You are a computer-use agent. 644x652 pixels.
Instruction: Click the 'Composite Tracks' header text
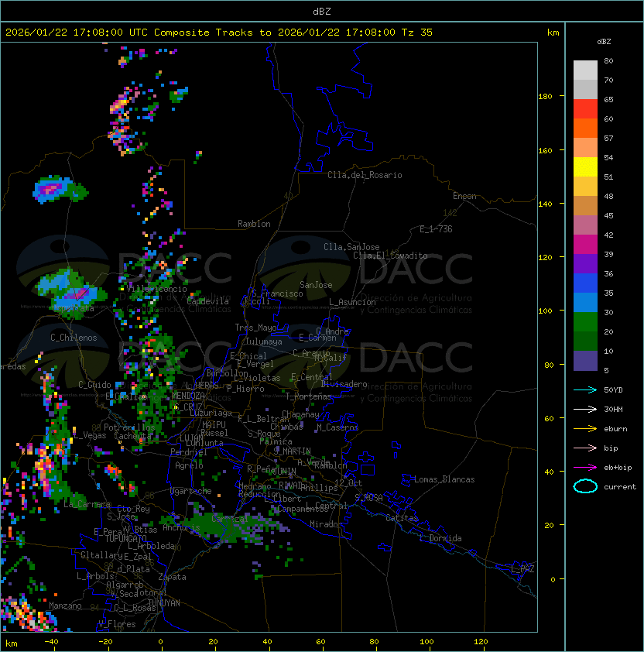204,33
